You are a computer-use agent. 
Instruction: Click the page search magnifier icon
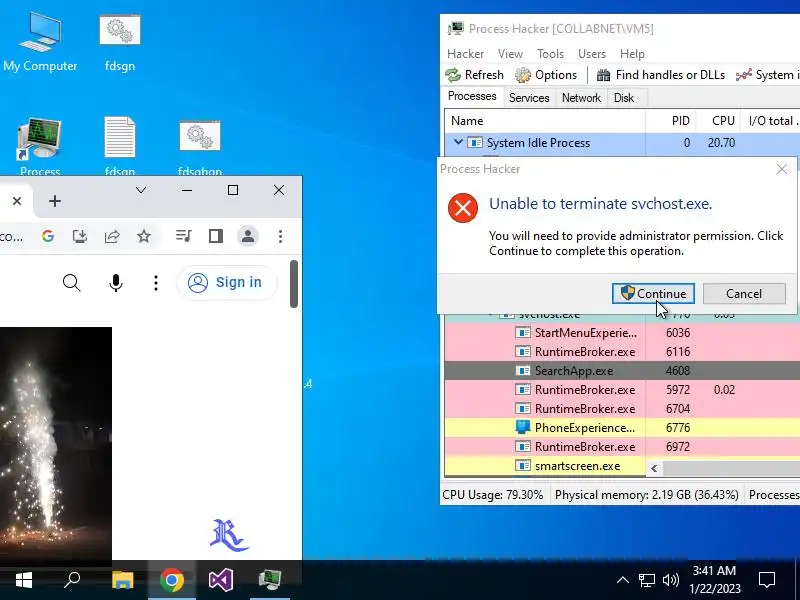point(71,283)
